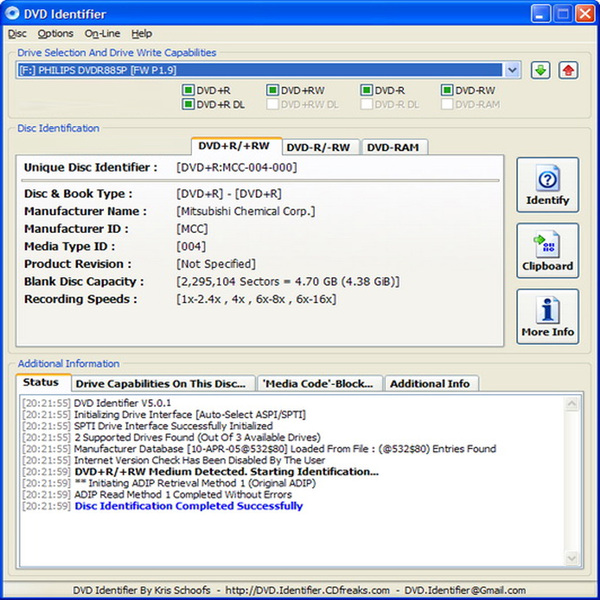The image size is (600, 600).
Task: Click the 'DVD Identifier V5.0.1' log line
Action: click(122, 403)
